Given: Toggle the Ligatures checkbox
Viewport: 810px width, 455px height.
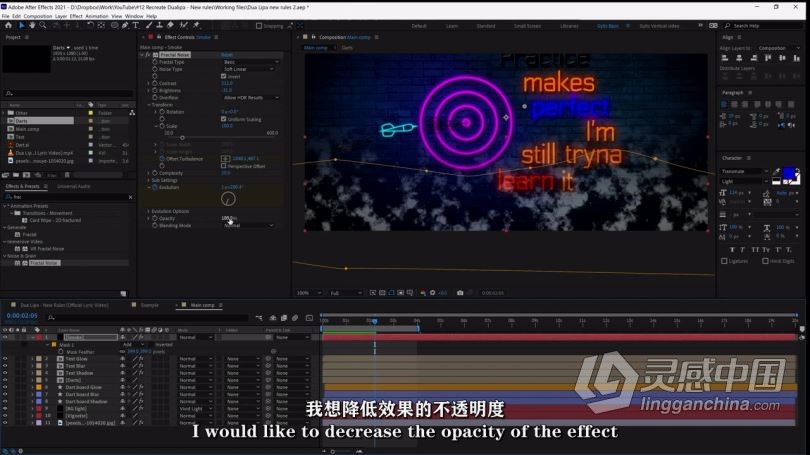Looking at the screenshot, I should pos(724,261).
